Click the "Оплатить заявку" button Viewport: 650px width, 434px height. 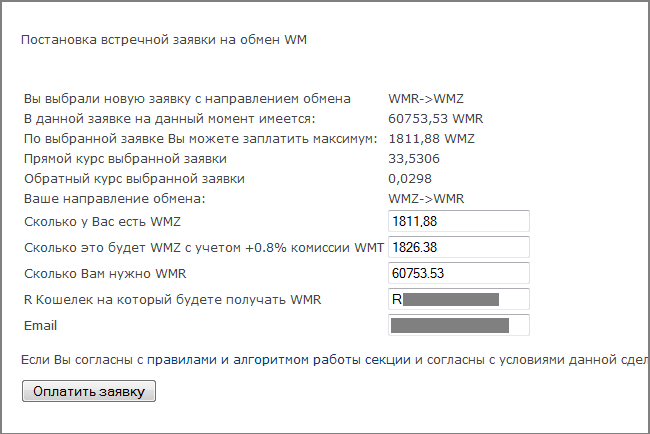(88, 392)
